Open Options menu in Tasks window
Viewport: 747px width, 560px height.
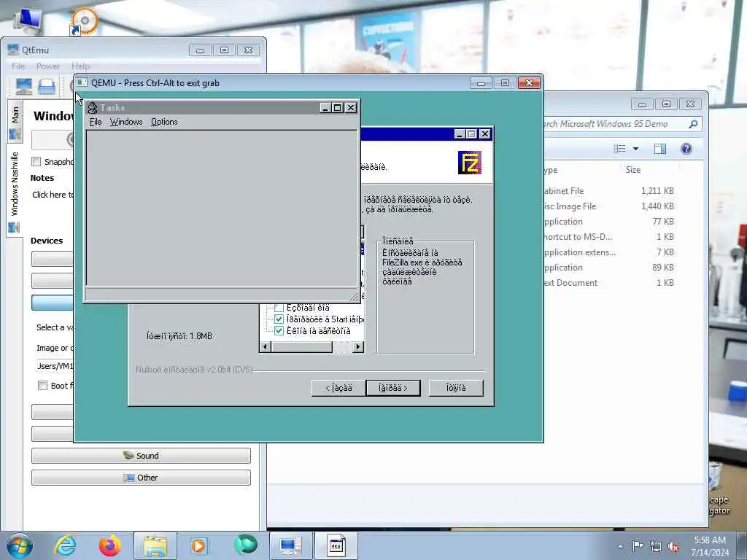pos(164,122)
